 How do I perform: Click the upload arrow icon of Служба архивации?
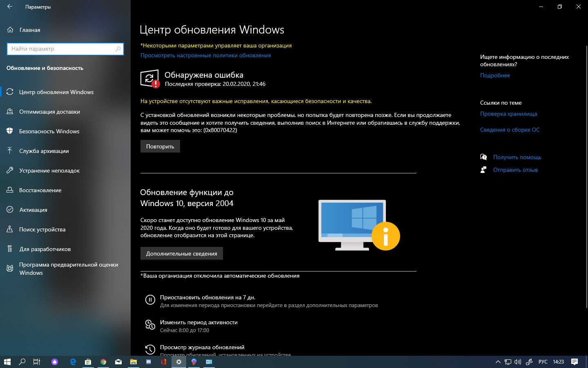coord(10,151)
